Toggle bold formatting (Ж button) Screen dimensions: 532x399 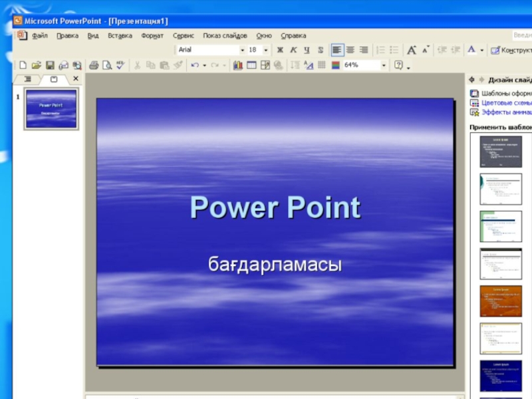(280, 51)
